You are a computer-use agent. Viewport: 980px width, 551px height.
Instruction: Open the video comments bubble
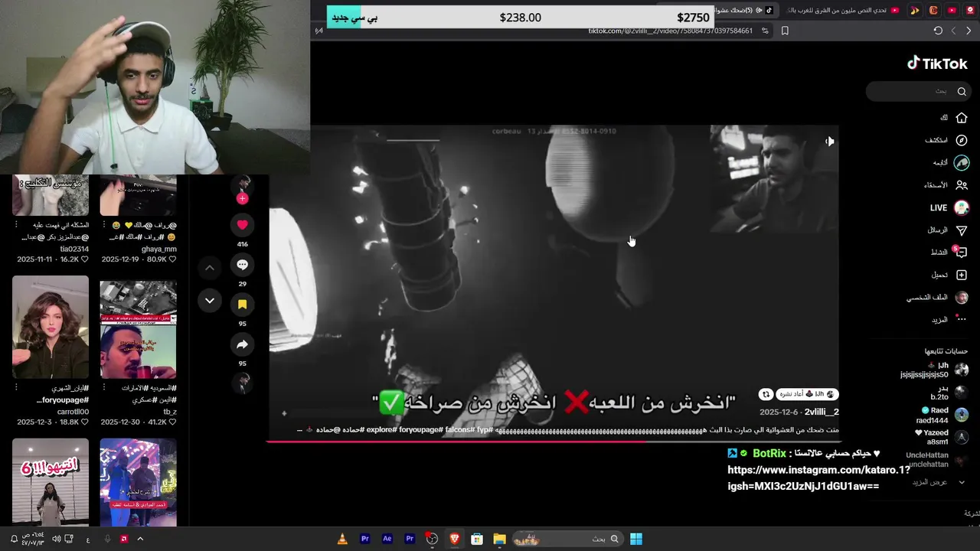click(242, 265)
